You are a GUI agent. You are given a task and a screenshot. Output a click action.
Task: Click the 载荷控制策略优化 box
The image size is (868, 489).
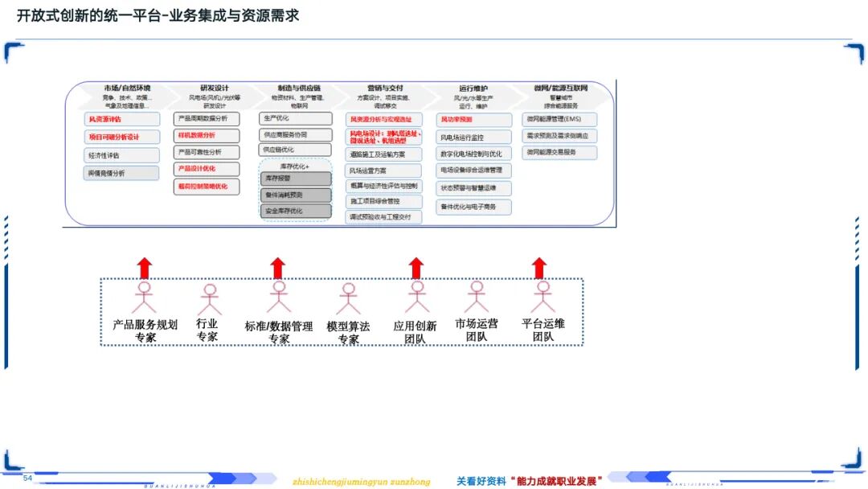(207, 187)
